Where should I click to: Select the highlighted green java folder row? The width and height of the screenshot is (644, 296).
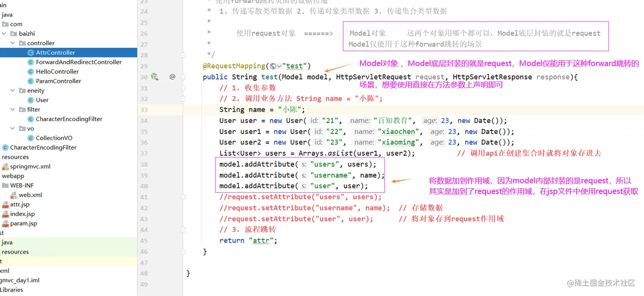[x=69, y=242]
